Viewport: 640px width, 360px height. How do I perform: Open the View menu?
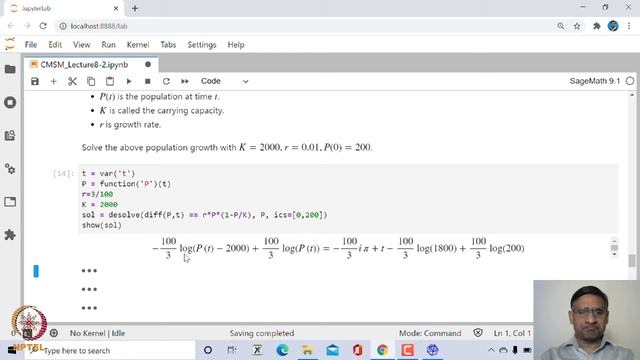pyautogui.click(x=82, y=45)
